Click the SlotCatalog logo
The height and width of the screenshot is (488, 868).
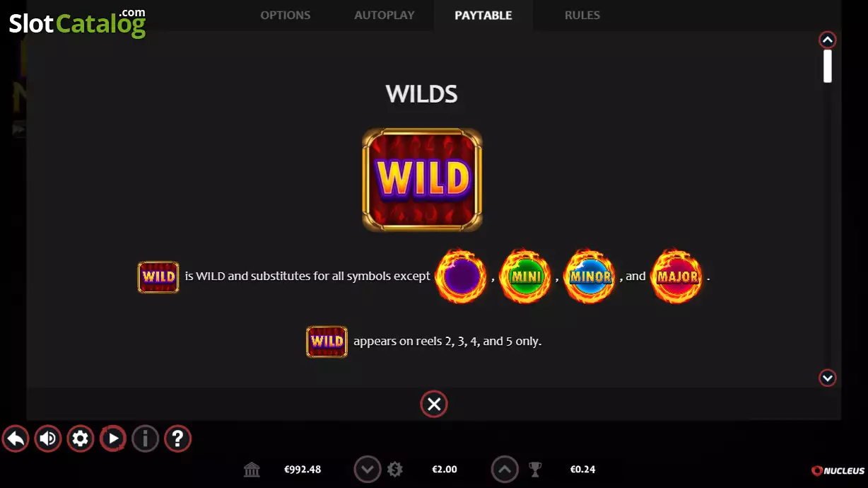(x=77, y=23)
